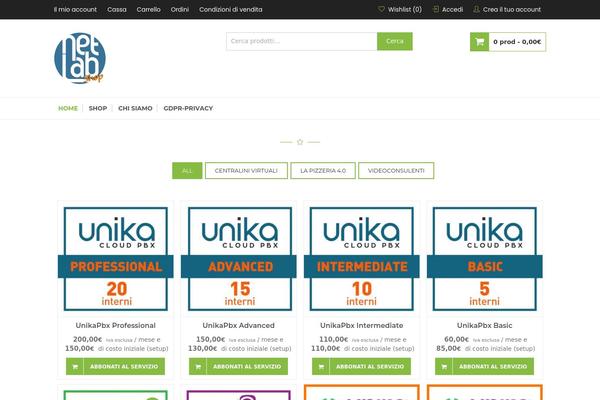Screen dimensions: 600x400
Task: Open SHOP menu item
Action: click(x=98, y=108)
